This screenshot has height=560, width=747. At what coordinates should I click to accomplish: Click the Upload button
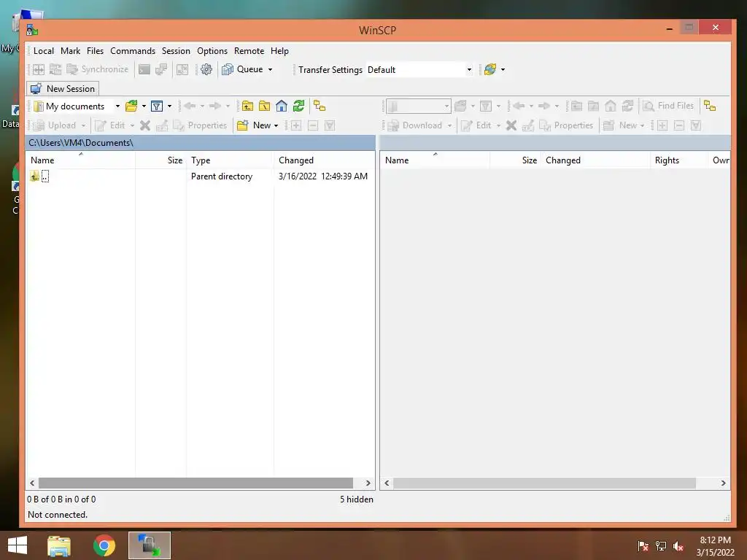pos(54,125)
